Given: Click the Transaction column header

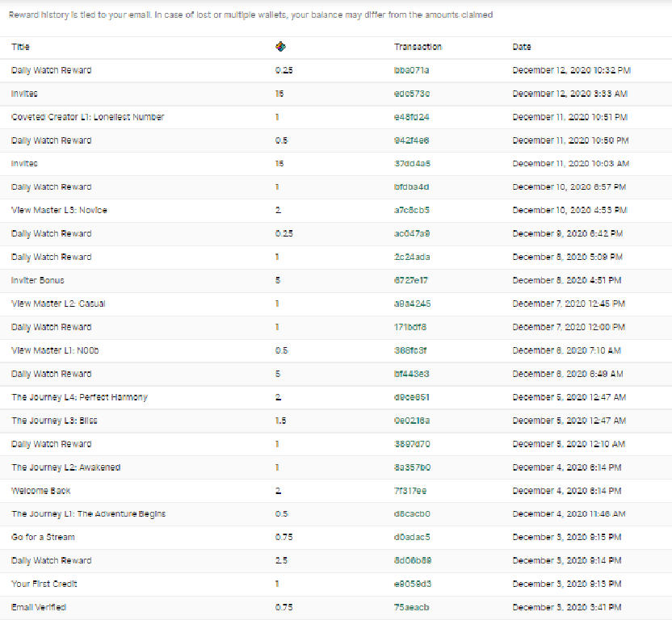Looking at the screenshot, I should pos(418,47).
